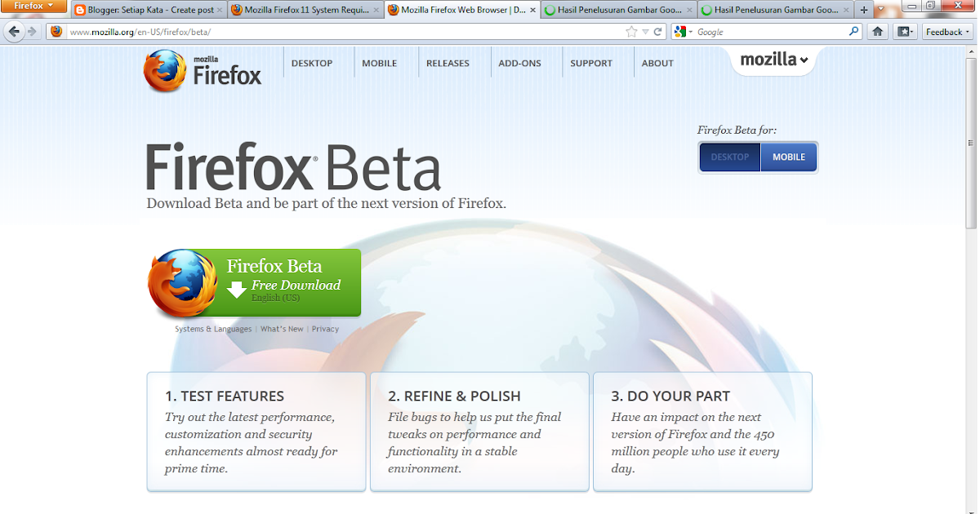The width and height of the screenshot is (980, 514).
Task: Close the Blogger: Setiap Kata tab
Action: point(220,10)
